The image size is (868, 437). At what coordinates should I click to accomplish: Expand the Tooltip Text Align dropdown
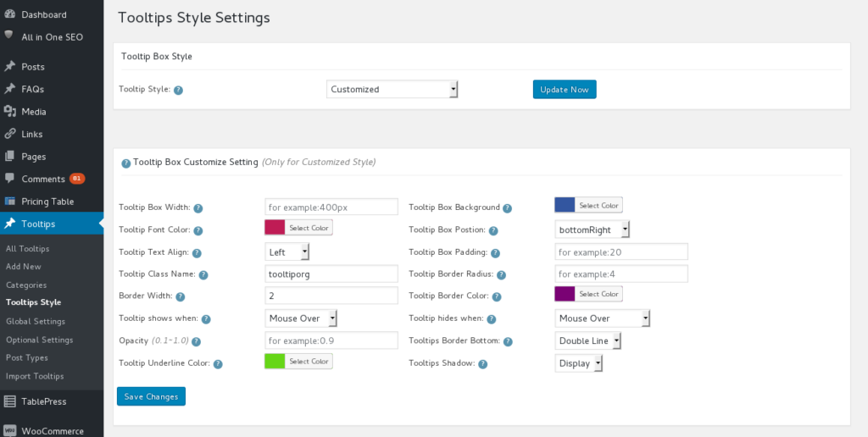pyautogui.click(x=287, y=252)
